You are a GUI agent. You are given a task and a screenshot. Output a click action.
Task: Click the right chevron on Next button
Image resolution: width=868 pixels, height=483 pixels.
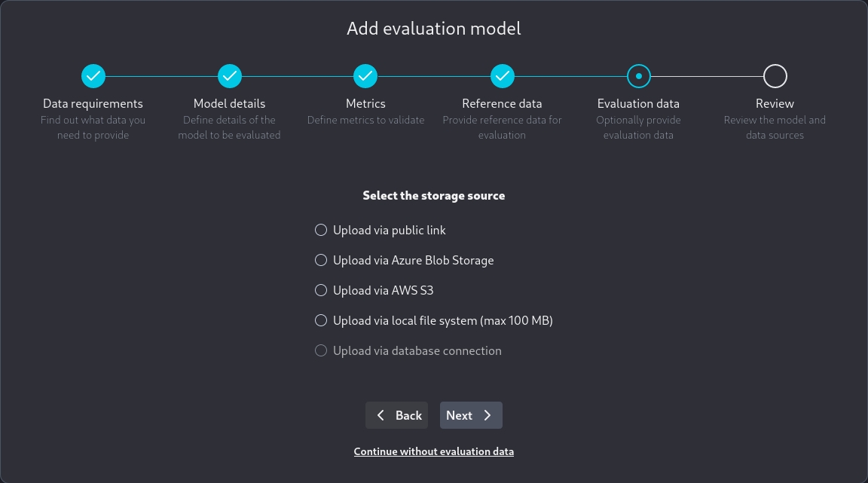coord(487,415)
